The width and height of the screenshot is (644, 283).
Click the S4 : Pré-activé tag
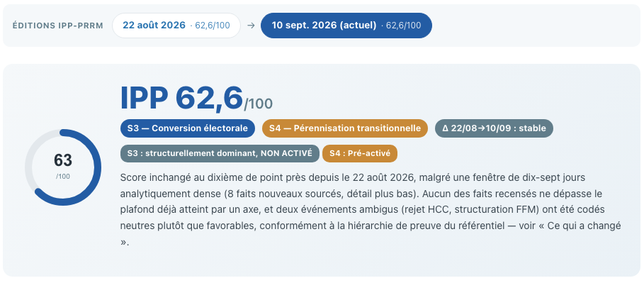point(360,153)
